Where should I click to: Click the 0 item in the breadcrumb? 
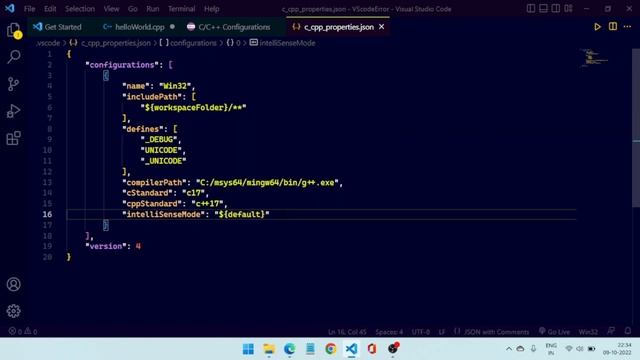coord(233,43)
